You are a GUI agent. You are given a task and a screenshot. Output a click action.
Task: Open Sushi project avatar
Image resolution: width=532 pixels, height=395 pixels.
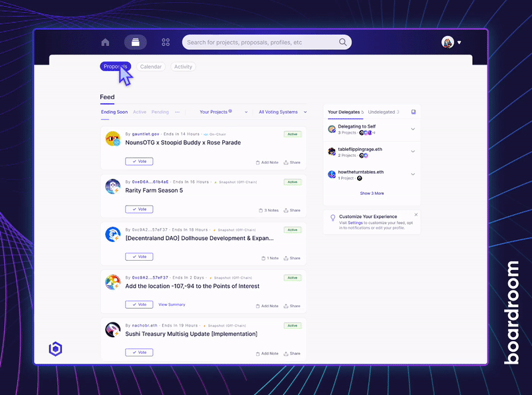click(x=112, y=330)
